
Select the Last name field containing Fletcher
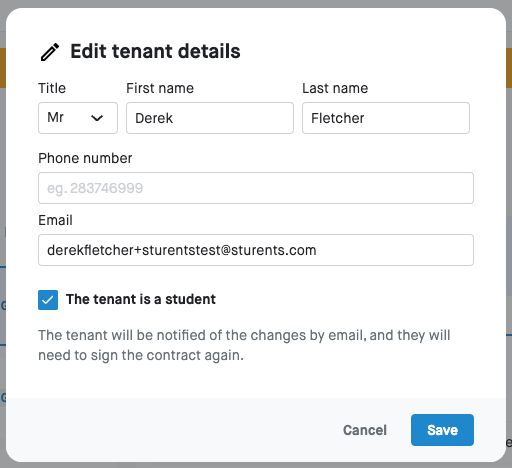386,118
